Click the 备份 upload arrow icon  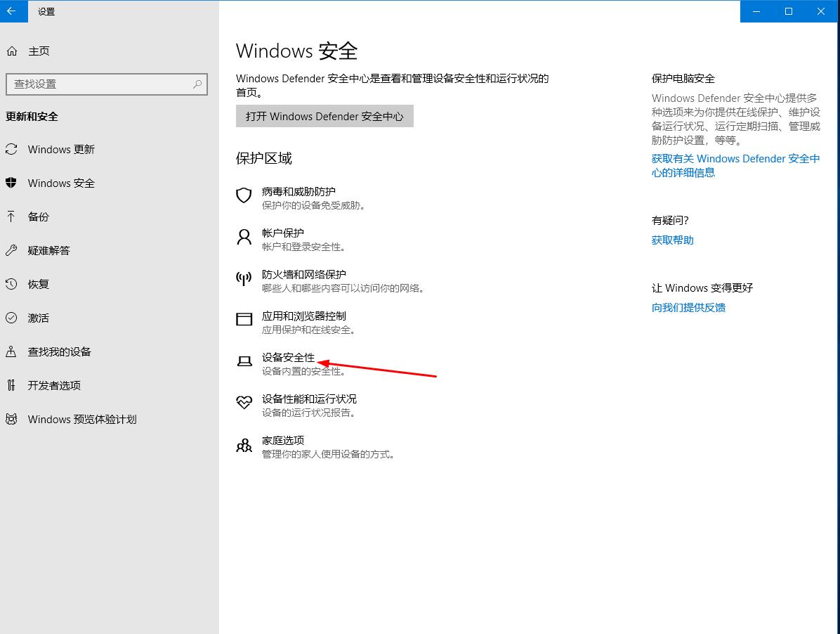pyautogui.click(x=11, y=216)
